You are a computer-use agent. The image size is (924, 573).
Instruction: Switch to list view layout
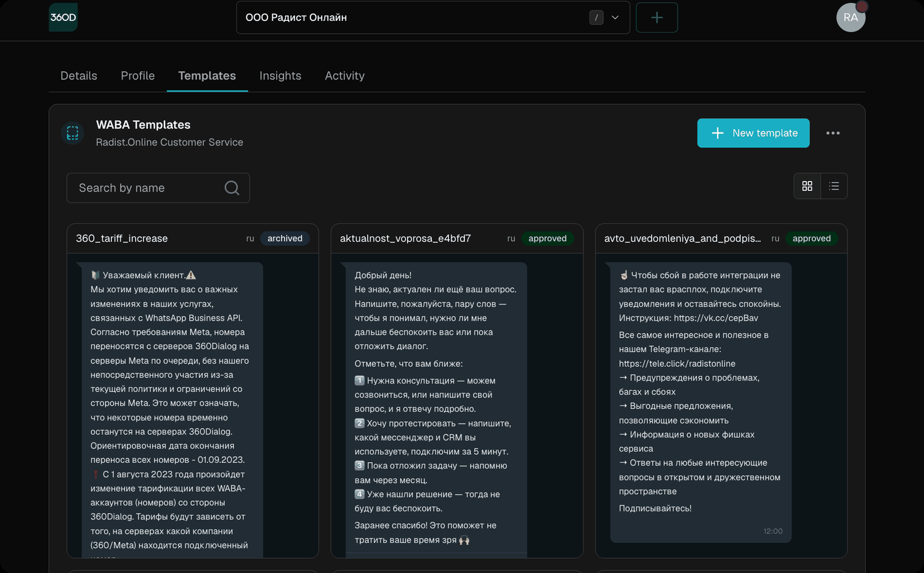834,186
